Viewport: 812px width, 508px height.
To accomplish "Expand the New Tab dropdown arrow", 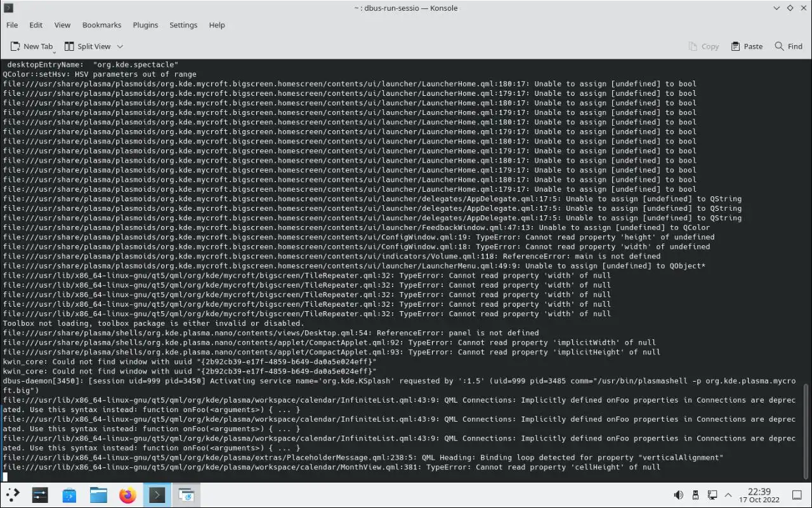I will [x=55, y=51].
